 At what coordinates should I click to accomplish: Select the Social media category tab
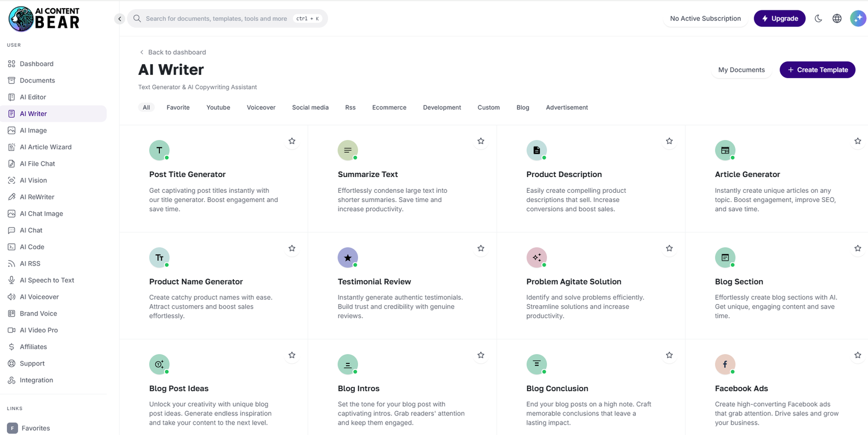tap(310, 108)
